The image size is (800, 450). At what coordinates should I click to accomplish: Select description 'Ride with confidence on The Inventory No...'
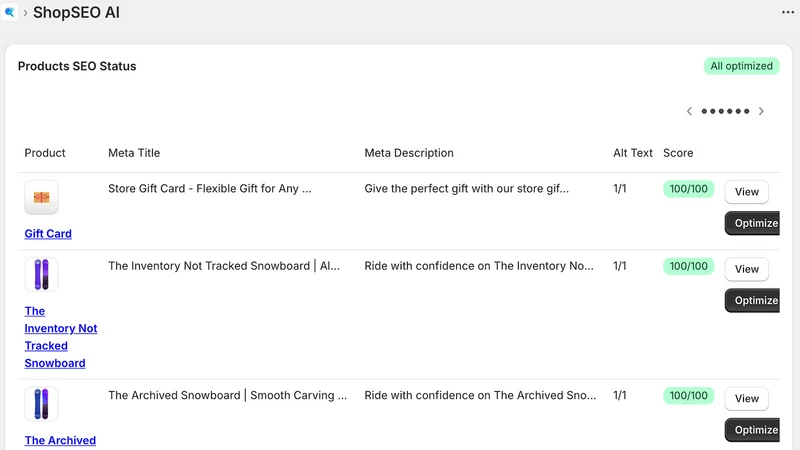(x=479, y=266)
